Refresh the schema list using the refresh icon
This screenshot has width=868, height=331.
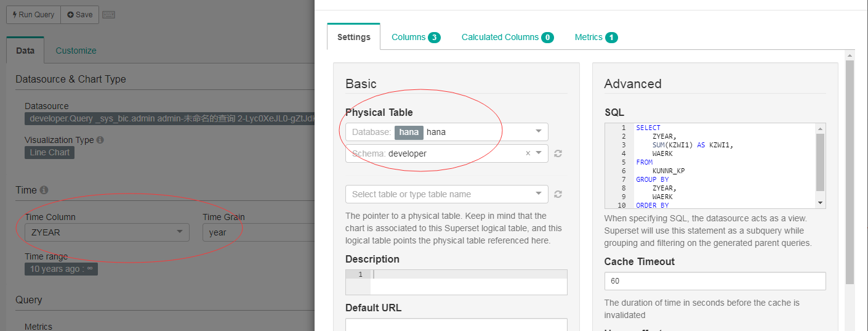(558, 153)
